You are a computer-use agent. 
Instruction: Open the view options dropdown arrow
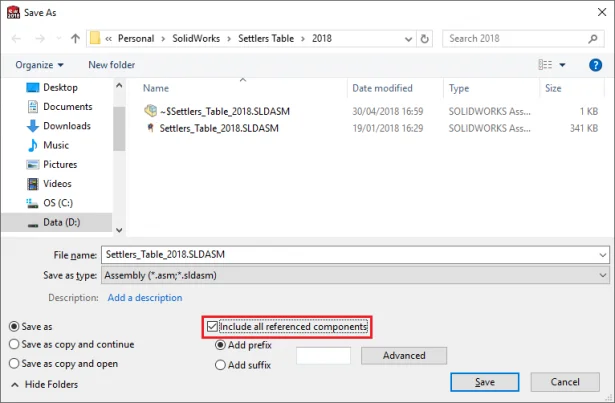(x=563, y=65)
